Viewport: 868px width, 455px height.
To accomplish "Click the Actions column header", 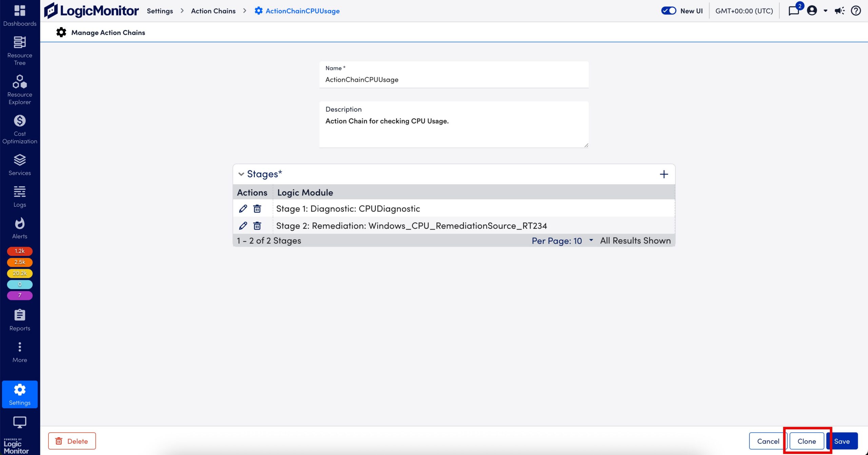I will point(252,192).
